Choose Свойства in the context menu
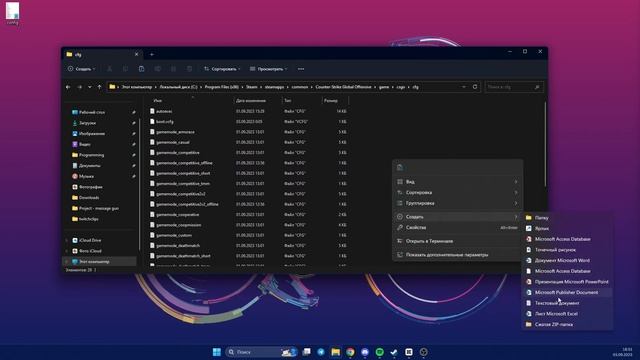This screenshot has height=360, width=640. [x=458, y=227]
